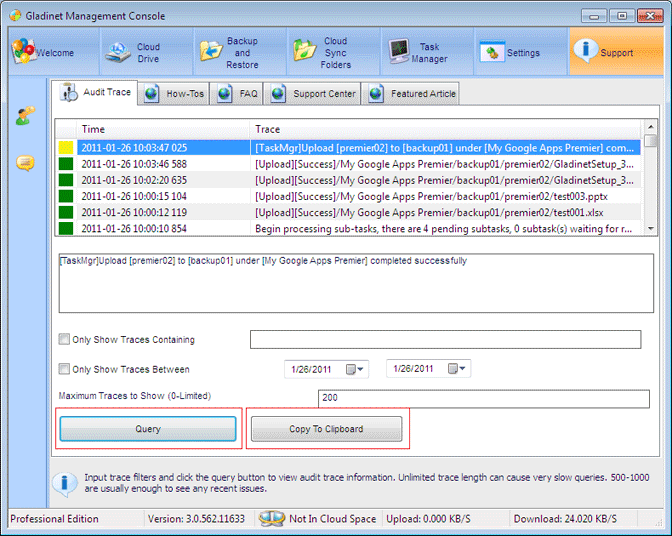
Task: Click the Audit Trace tab microscope icon
Action: [x=69, y=92]
